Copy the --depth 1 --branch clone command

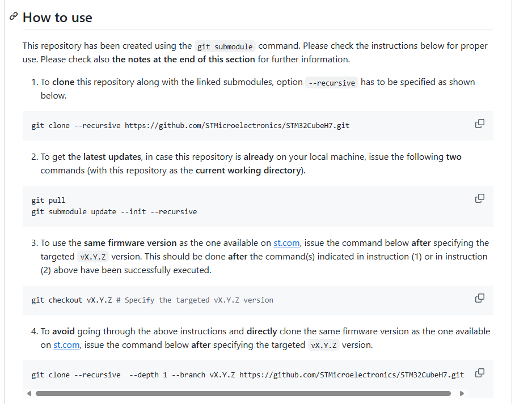(x=479, y=373)
